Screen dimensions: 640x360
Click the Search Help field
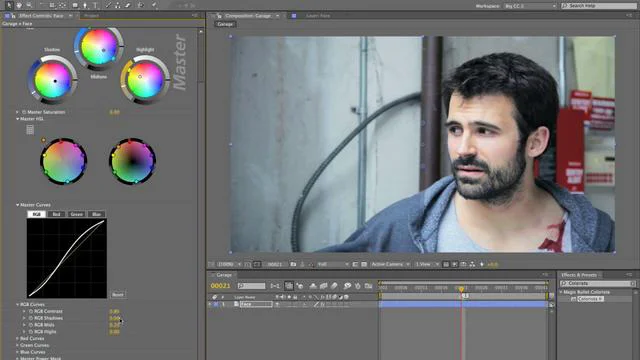point(598,6)
